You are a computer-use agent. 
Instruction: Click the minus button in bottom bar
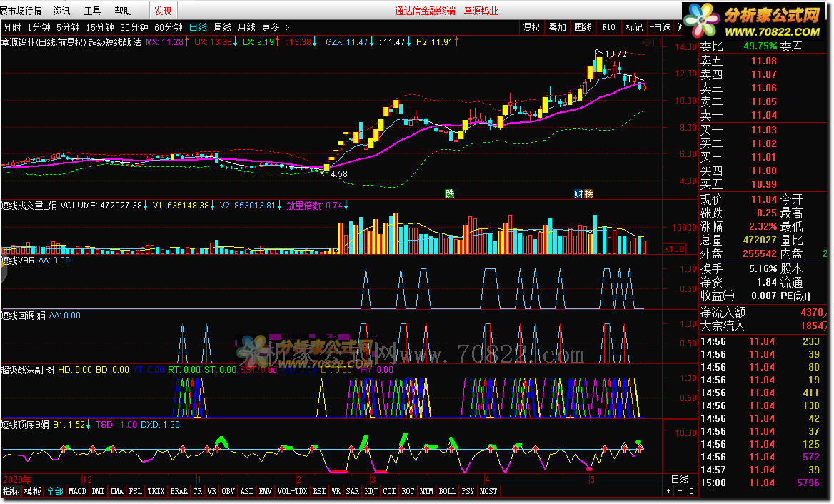click(x=680, y=491)
